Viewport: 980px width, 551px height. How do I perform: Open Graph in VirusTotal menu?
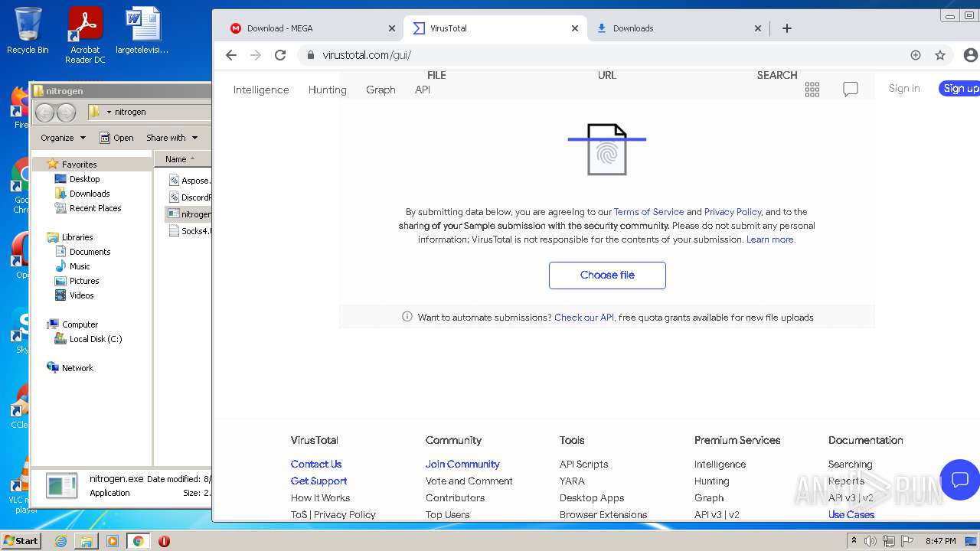381,90
